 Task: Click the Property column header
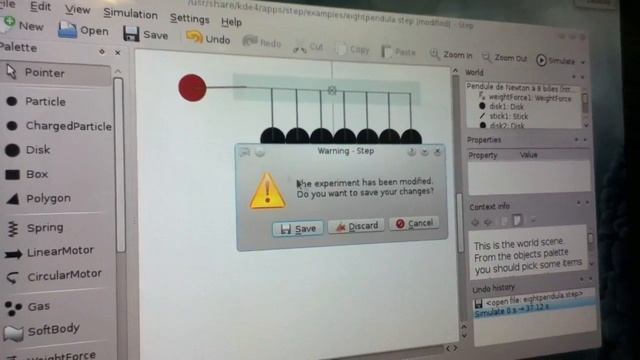pyautogui.click(x=482, y=156)
